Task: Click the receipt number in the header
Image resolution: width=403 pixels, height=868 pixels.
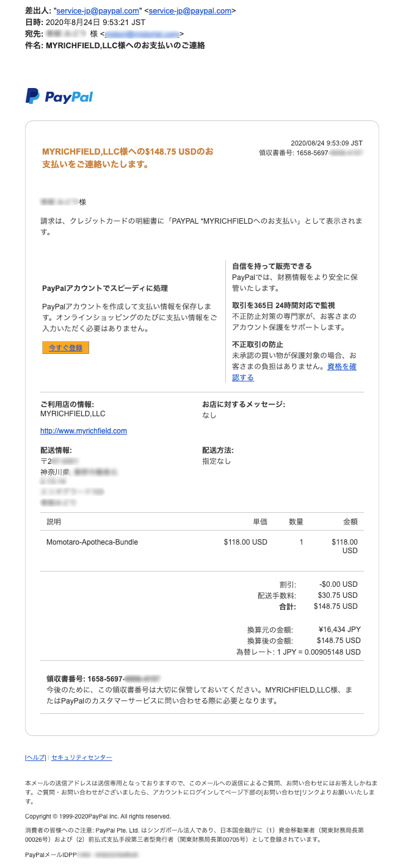Action: coord(311,153)
